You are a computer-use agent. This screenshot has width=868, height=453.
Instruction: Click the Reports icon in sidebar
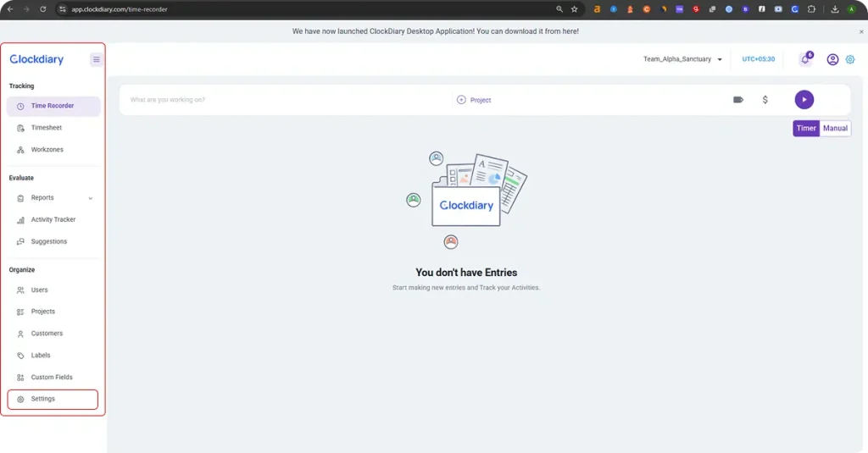point(20,198)
